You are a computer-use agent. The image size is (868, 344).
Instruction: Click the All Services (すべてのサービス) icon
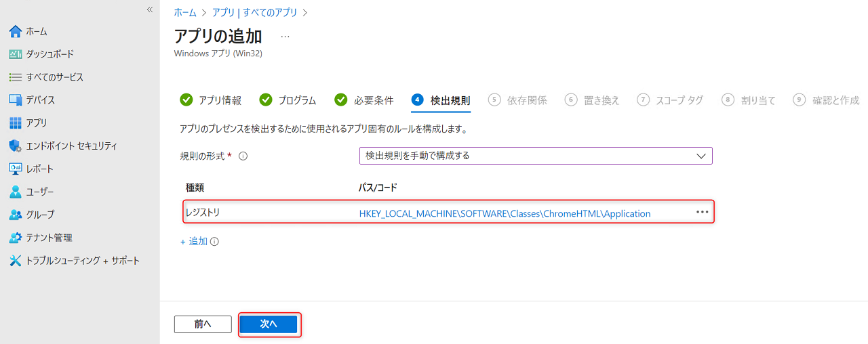pyautogui.click(x=15, y=77)
